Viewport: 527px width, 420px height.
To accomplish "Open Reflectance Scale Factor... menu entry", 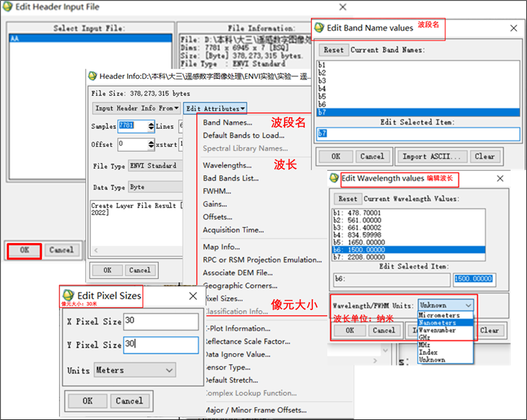I will (248, 341).
